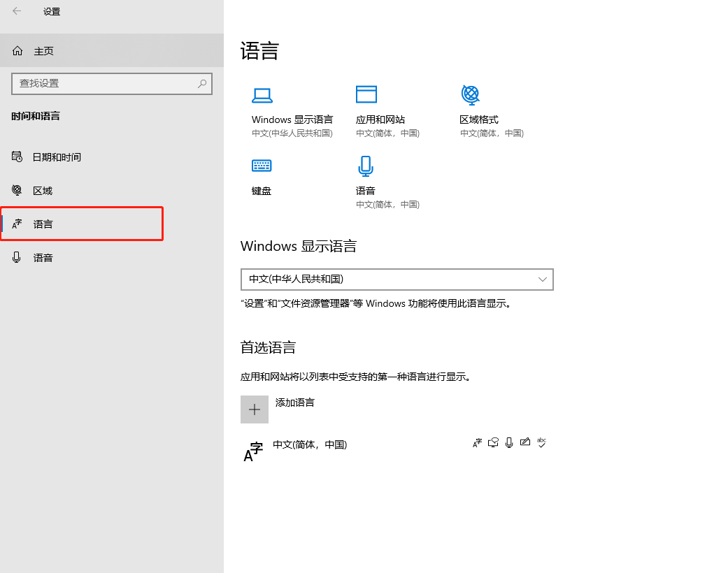Click the chevron arrow on the display language dropdown
Screen dimensions: 728x573
click(x=543, y=279)
